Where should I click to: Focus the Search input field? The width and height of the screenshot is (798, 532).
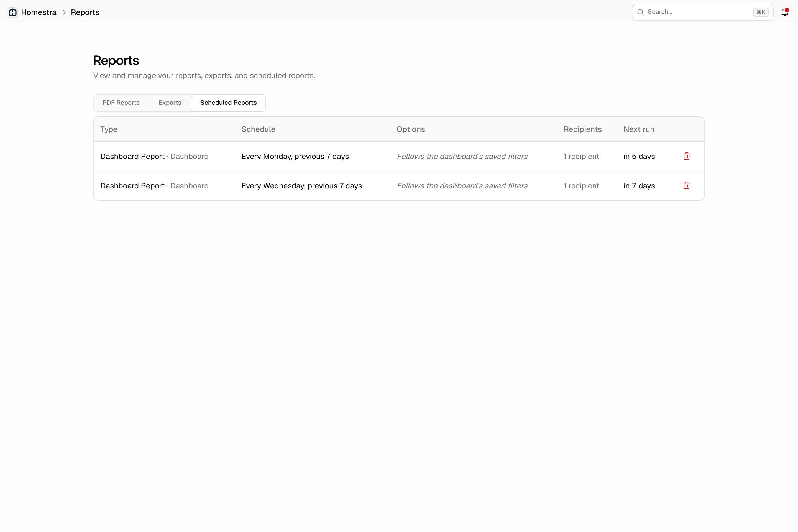(702, 12)
